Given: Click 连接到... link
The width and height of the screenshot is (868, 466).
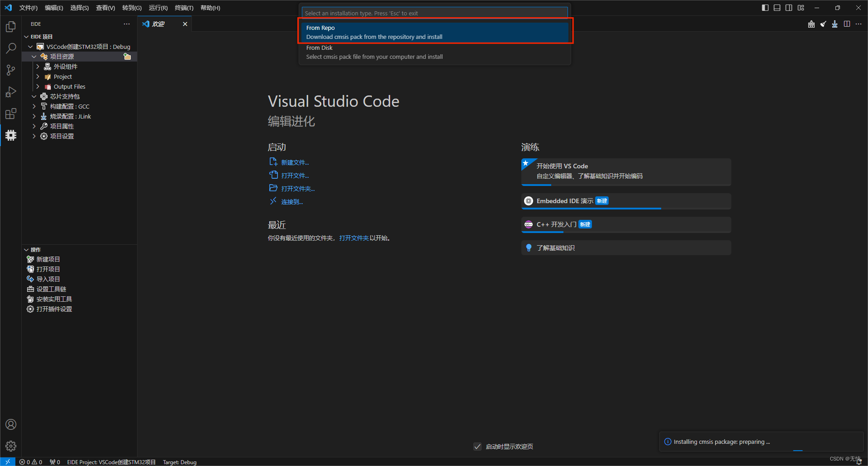Looking at the screenshot, I should click(x=292, y=202).
